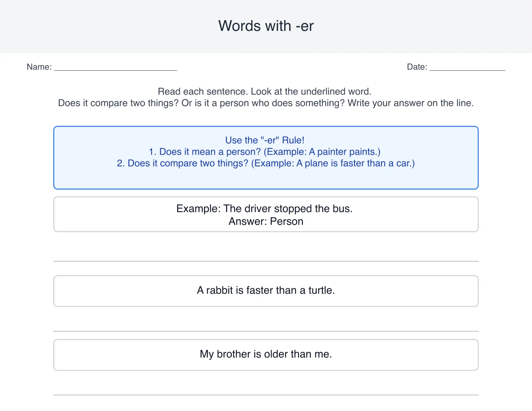The image size is (532, 411).
Task: Click the Date blank line
Action: 467,70
